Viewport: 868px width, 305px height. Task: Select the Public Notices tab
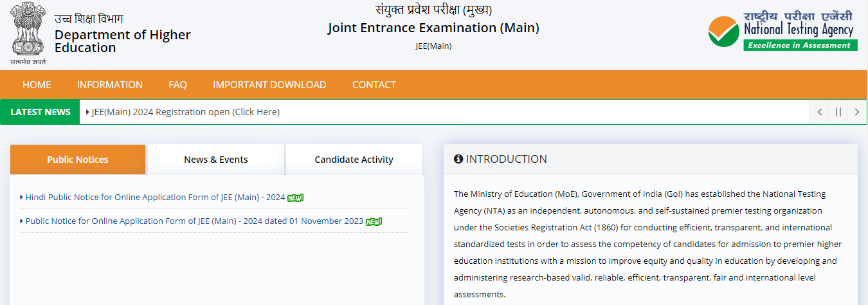[x=78, y=160]
